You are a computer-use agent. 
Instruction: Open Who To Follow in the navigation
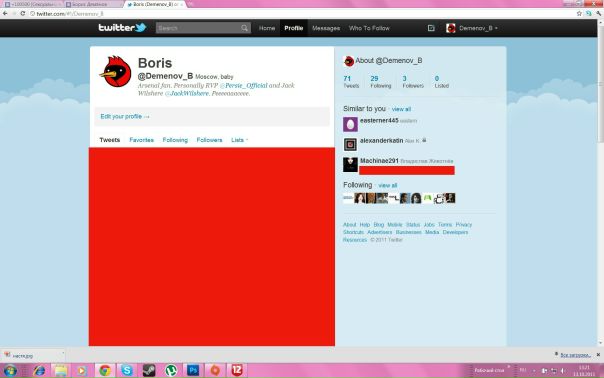[x=369, y=28]
